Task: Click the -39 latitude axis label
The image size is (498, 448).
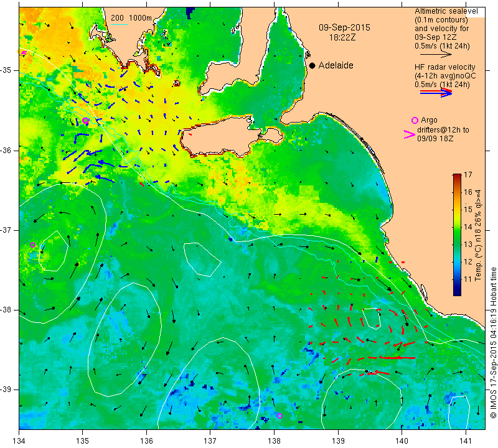Action: 6,390
